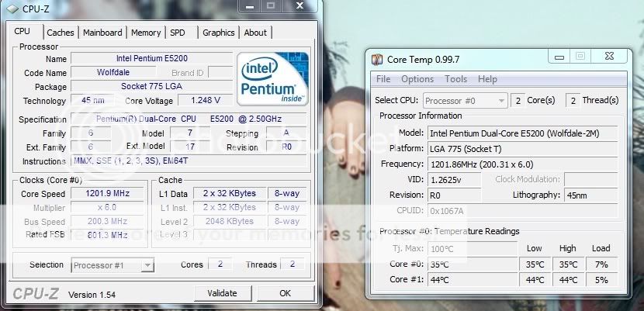The width and height of the screenshot is (644, 311).
Task: Click the CPU-Z Version 1.54 label
Action: pos(92,295)
